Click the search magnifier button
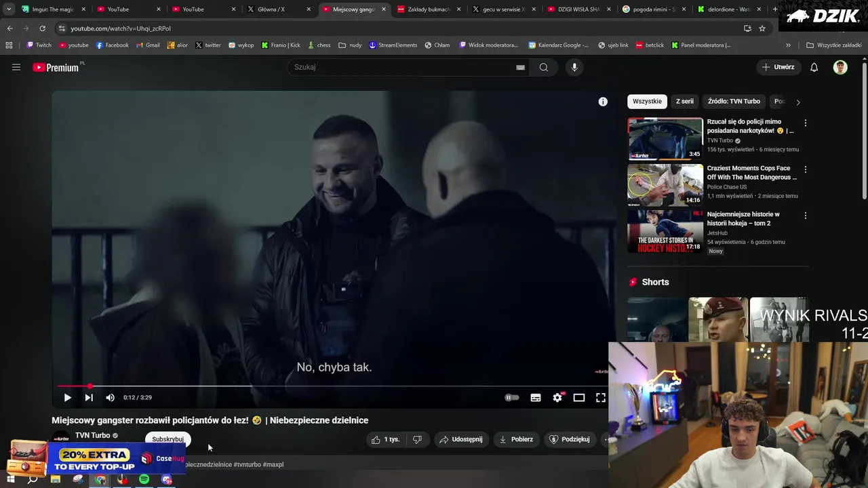The height and width of the screenshot is (488, 868). point(543,67)
